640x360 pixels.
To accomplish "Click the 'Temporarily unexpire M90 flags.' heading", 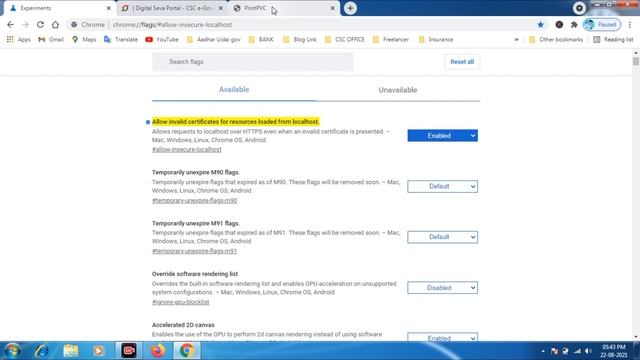I will coord(196,172).
